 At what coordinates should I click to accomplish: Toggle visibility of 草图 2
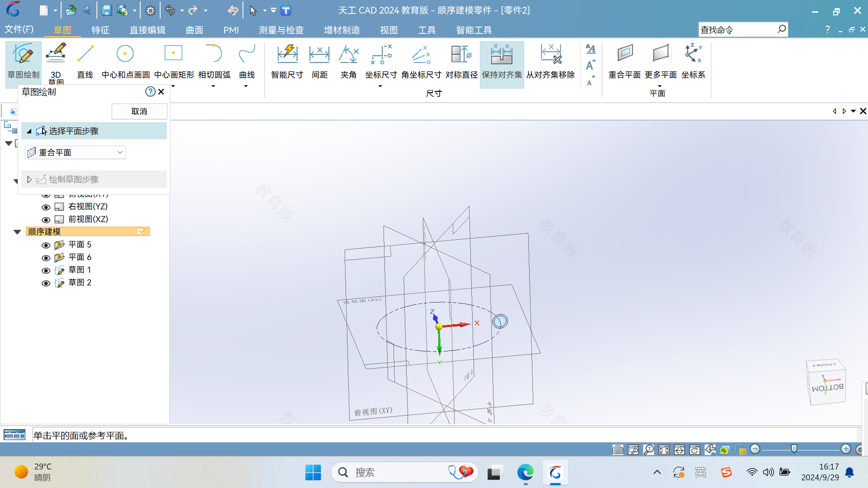(46, 283)
